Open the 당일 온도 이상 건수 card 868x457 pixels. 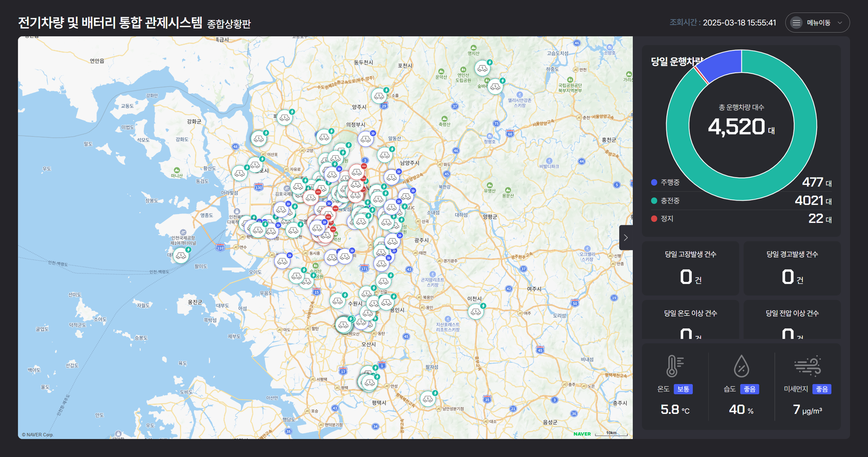point(690,319)
